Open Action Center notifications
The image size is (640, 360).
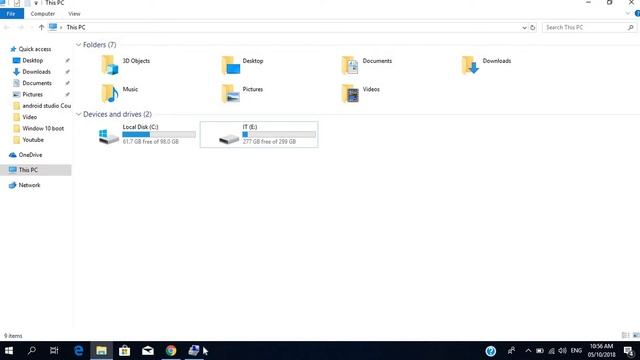pos(629,351)
